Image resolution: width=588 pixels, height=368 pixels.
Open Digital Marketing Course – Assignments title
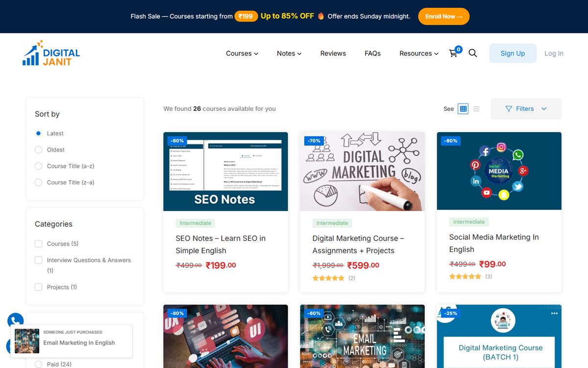358,244
